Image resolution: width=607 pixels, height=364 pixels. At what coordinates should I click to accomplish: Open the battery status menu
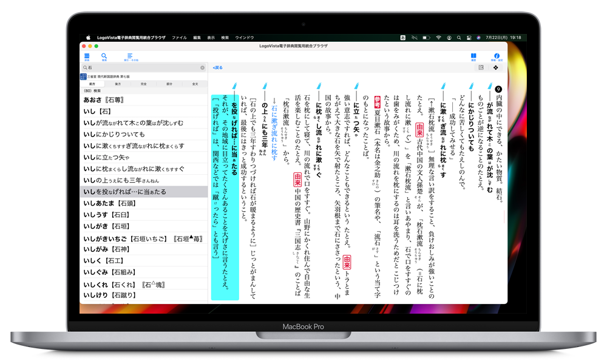(426, 38)
